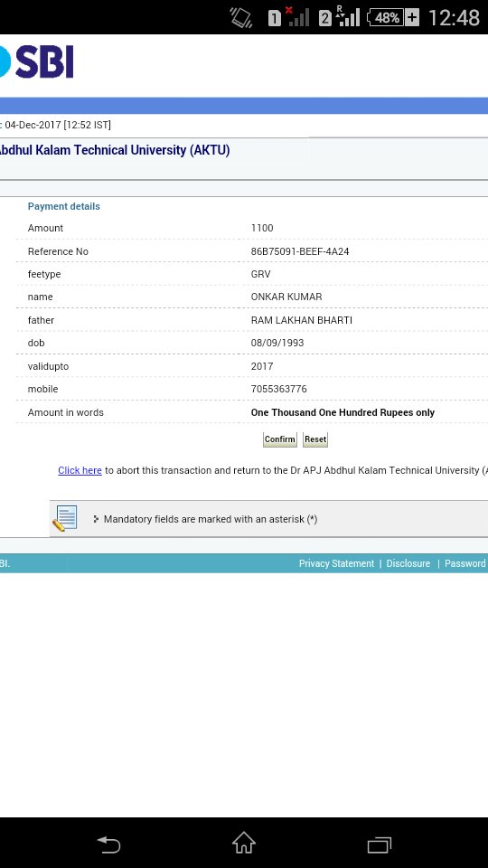Tap the 12:48 clock in status bar

(x=454, y=18)
